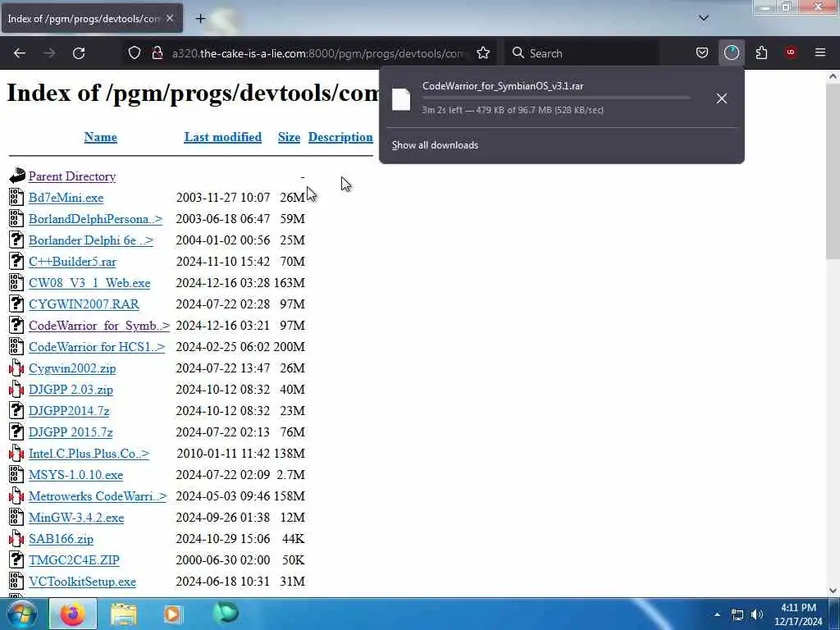This screenshot has height=630, width=840.
Task: Download DJGPP 2.03.zip
Action: click(71, 390)
